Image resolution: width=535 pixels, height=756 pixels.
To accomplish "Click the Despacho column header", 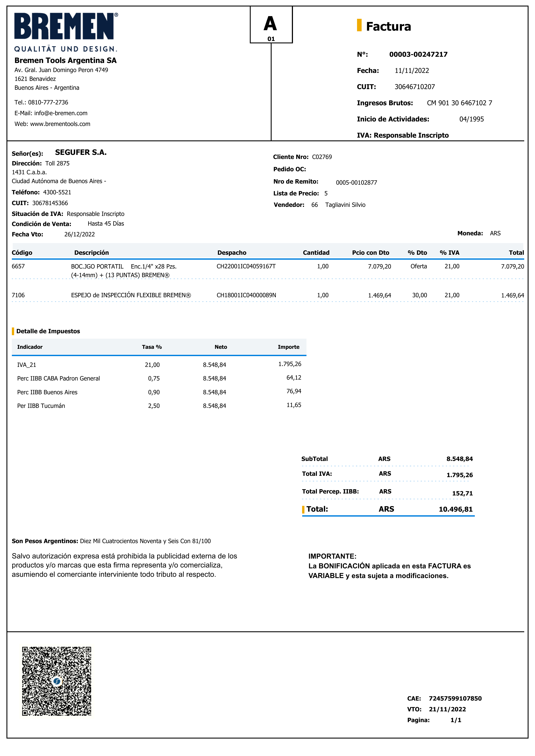I will point(232,253).
